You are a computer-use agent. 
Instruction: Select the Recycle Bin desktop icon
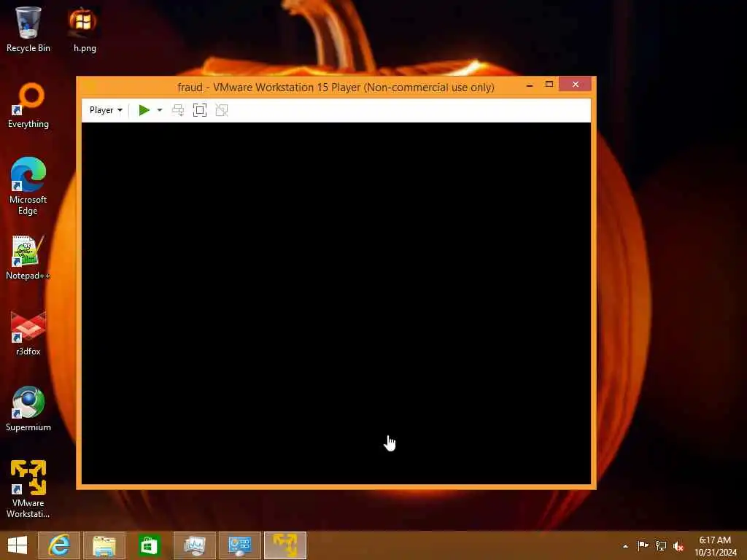28,29
